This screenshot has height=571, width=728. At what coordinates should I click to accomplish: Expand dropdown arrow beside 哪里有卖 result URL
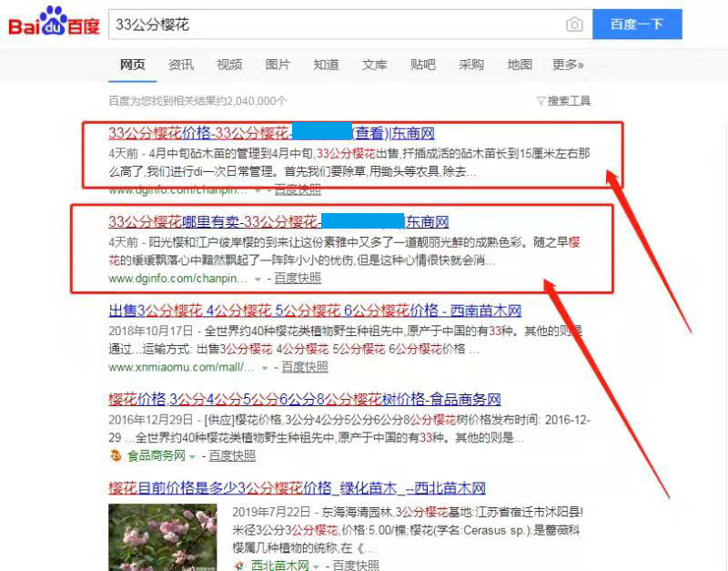click(258, 280)
